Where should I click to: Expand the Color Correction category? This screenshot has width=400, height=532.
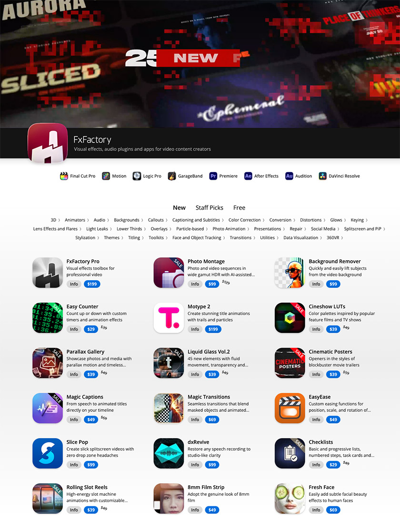tap(246, 220)
